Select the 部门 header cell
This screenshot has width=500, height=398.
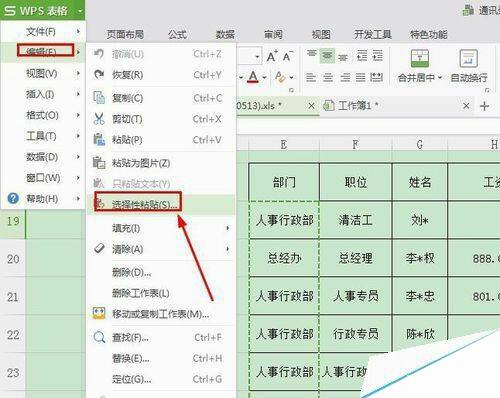point(284,182)
